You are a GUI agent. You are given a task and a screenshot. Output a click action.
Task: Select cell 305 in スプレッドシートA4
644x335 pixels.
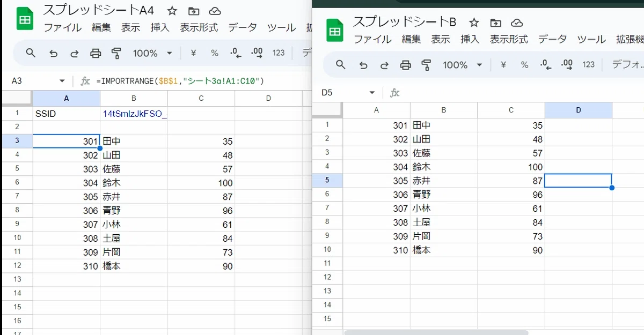(x=67, y=197)
